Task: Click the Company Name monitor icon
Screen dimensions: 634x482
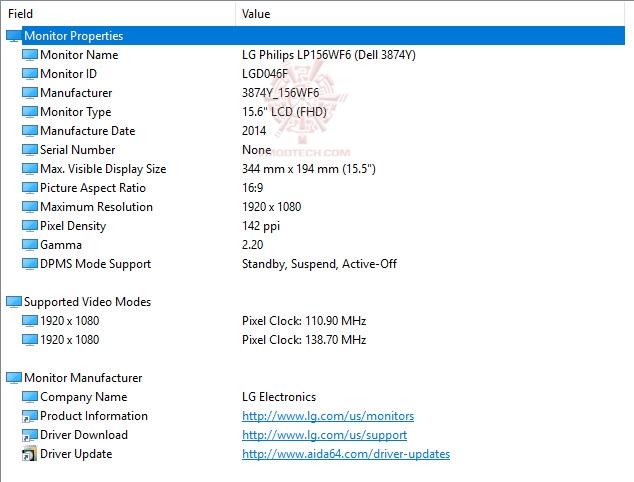Action: pos(29,397)
